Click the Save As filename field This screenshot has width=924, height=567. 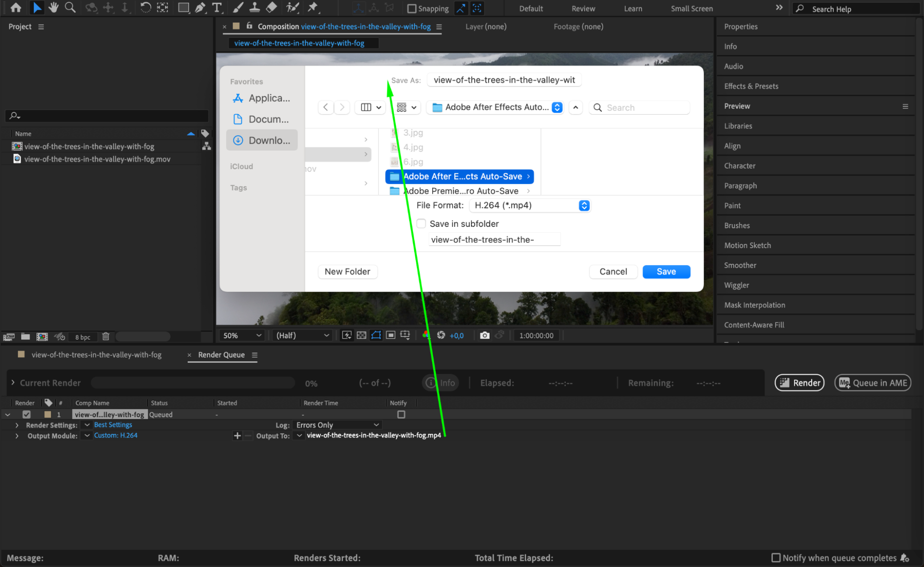(x=504, y=80)
